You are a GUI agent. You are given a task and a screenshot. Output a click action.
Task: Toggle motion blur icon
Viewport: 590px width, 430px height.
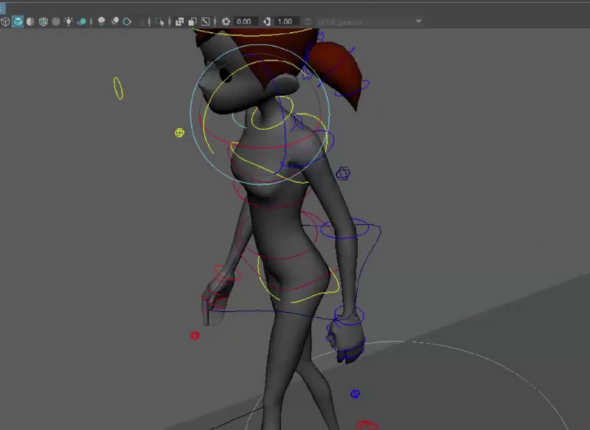click(115, 21)
